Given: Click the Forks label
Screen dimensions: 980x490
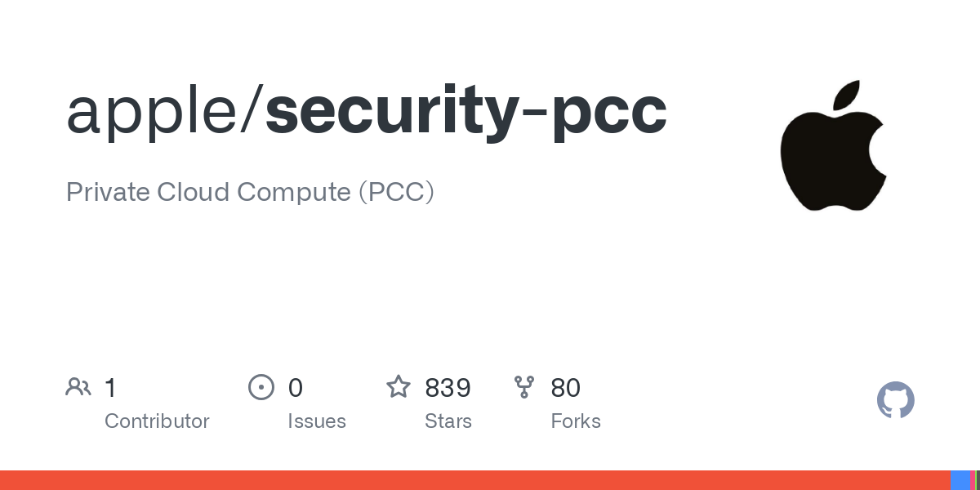Looking at the screenshot, I should 576,421.
